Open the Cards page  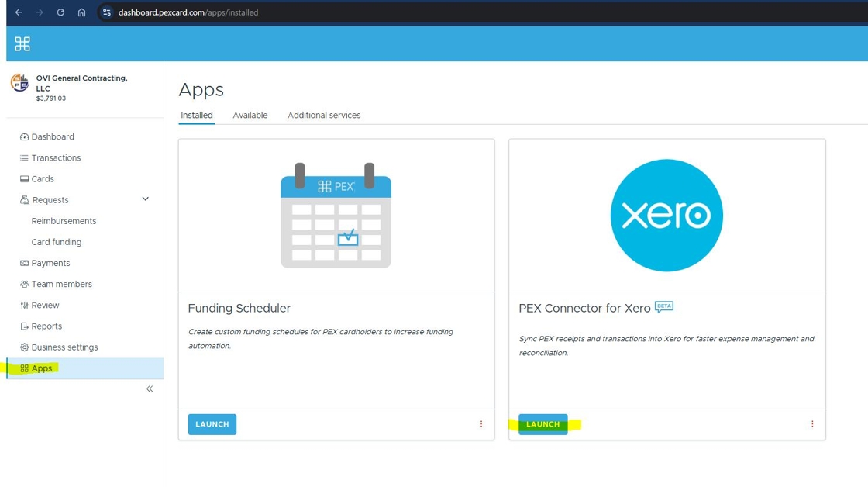43,179
